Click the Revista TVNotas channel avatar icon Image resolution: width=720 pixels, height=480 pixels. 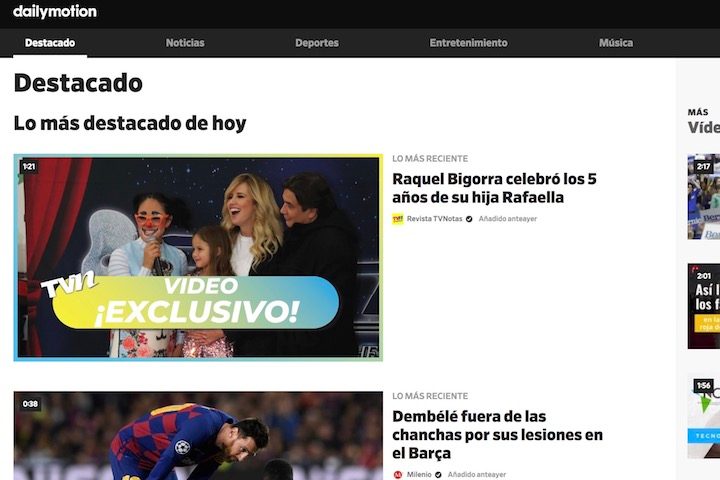point(397,218)
